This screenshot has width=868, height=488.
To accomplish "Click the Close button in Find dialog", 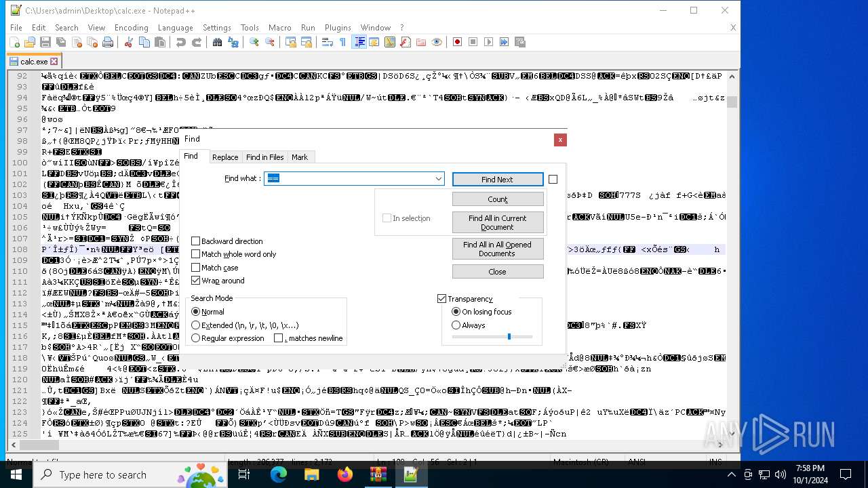I will tap(498, 272).
